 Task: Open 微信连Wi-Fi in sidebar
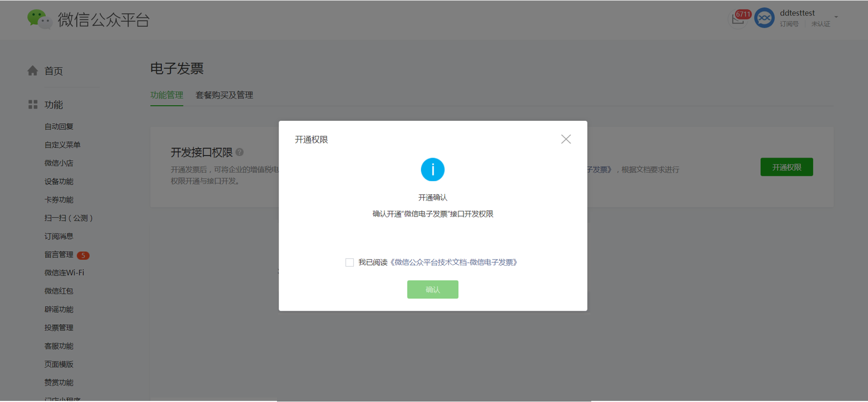click(64, 273)
